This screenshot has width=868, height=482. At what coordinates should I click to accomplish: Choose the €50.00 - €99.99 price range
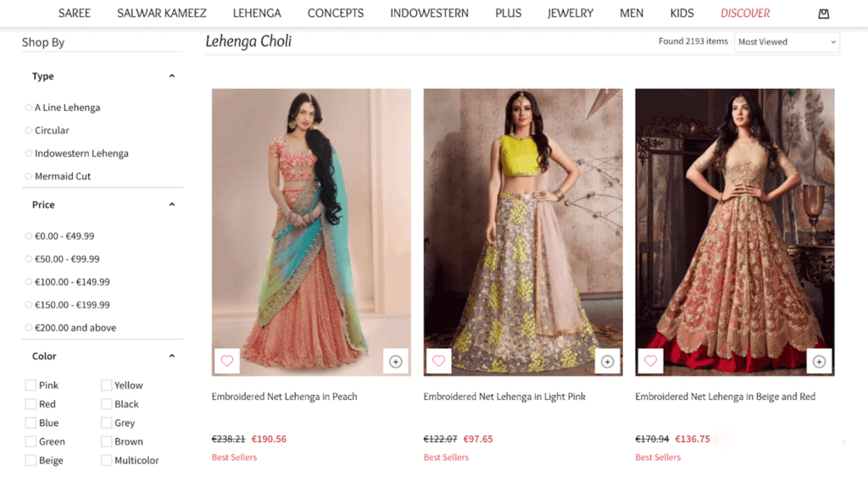click(x=28, y=259)
